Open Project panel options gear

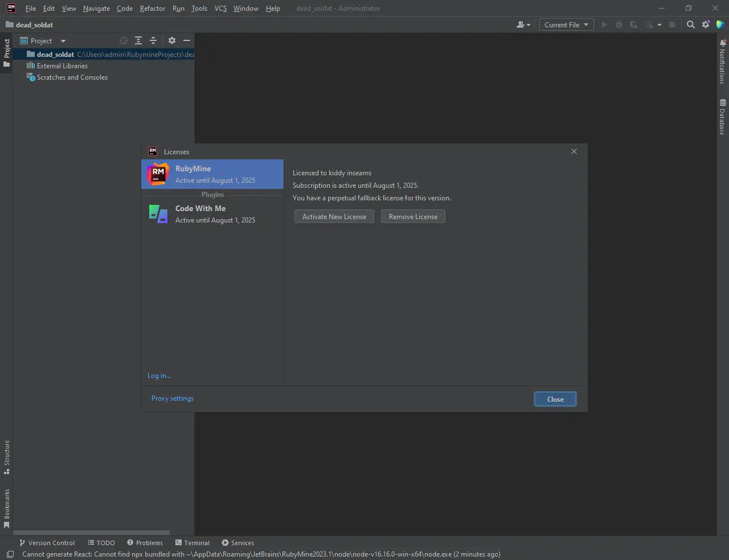(x=172, y=40)
